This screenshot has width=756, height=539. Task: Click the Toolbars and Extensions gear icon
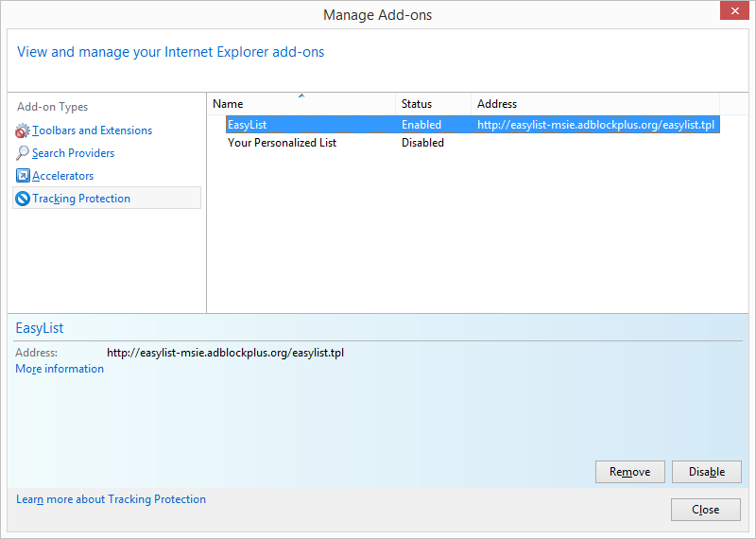tap(23, 130)
